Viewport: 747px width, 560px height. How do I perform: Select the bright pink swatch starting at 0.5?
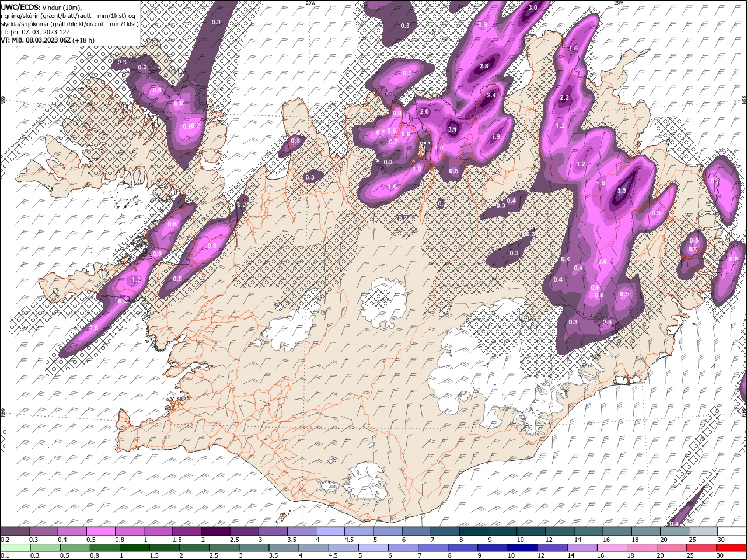101,531
